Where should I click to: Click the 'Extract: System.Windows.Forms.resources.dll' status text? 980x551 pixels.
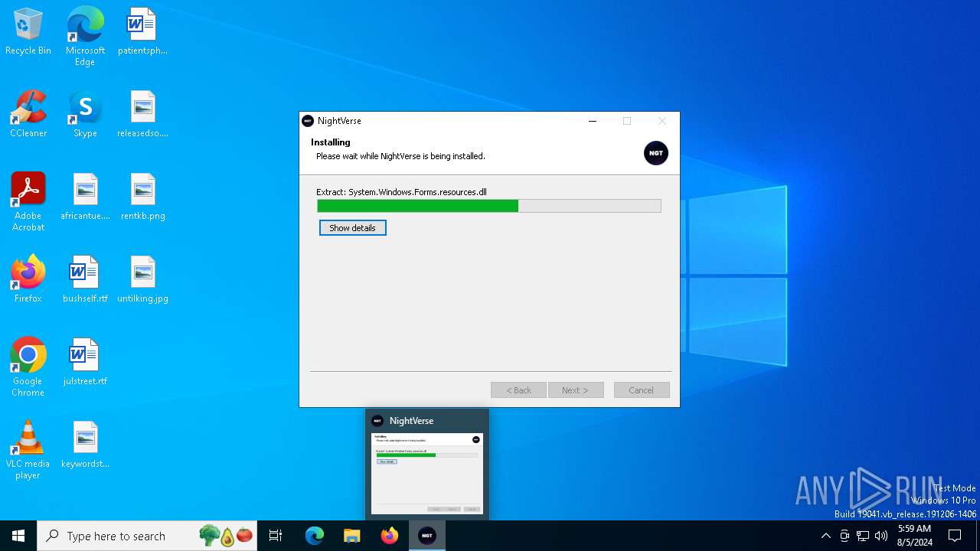click(x=402, y=192)
